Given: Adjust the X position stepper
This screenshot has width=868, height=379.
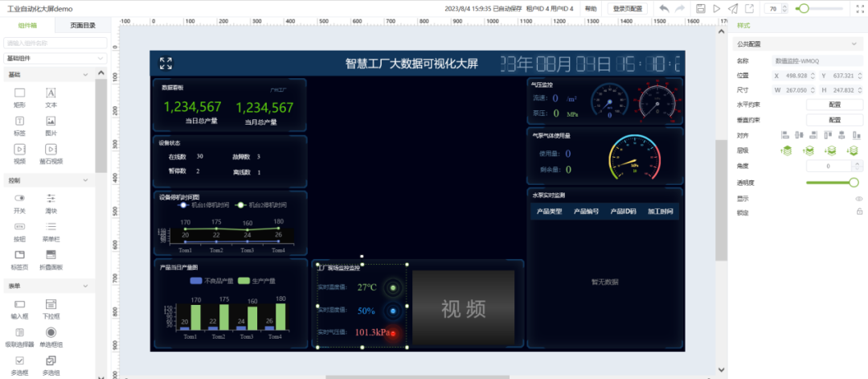Looking at the screenshot, I should pyautogui.click(x=812, y=76).
